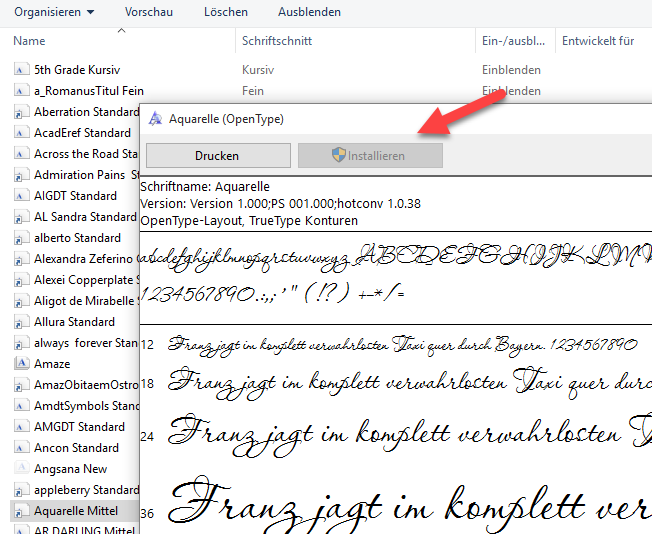652x534 pixels.
Task: Select the alberto Standard font entry
Action: point(75,238)
